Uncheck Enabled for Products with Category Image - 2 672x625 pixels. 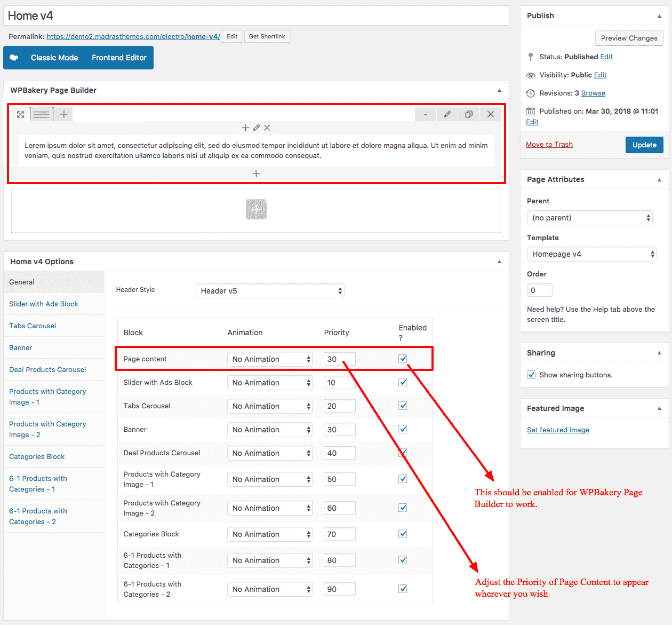pos(403,508)
